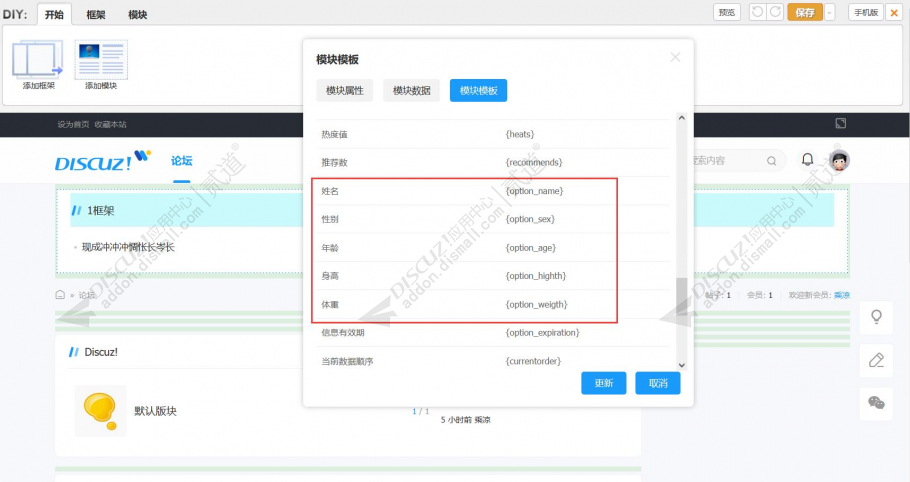Click the 保存 save button
Image resolution: width=910 pixels, height=482 pixels.
805,12
